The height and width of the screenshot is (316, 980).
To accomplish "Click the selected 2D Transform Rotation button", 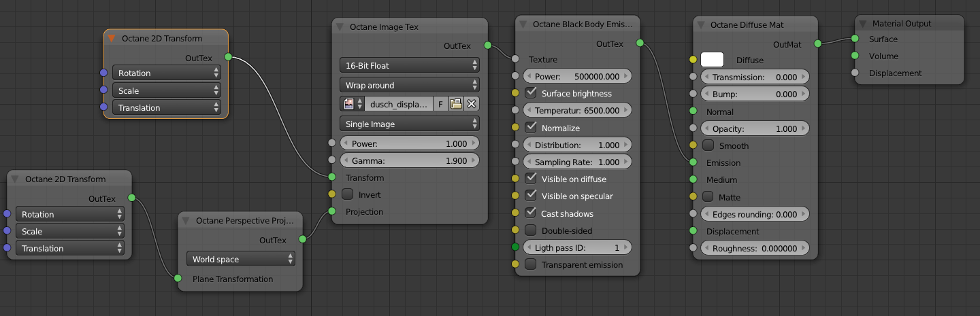I will click(166, 73).
